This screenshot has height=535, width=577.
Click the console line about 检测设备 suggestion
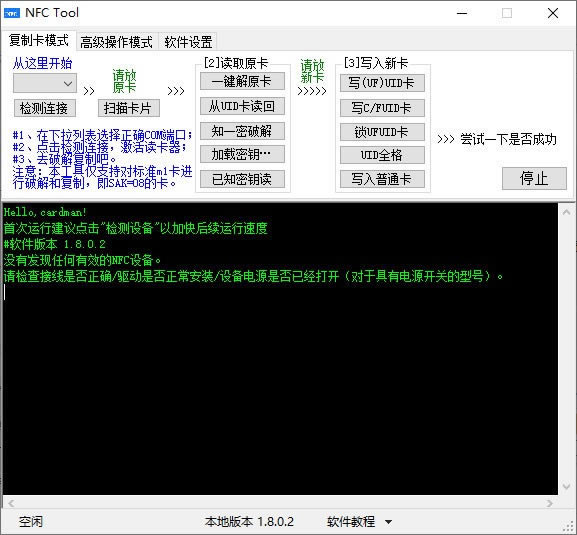point(135,228)
